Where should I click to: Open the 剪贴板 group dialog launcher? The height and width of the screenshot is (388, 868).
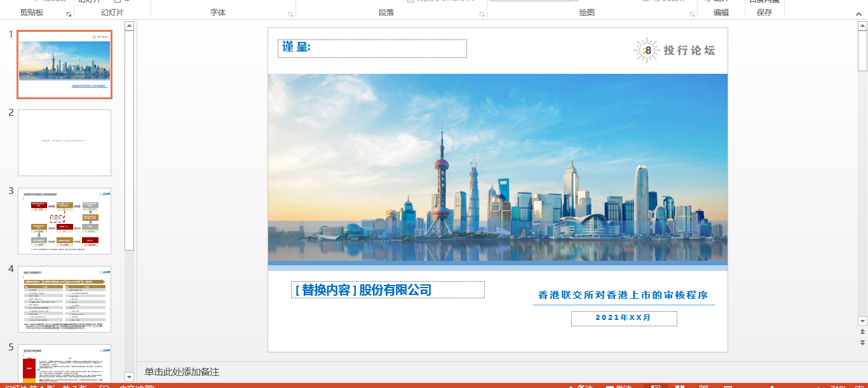(x=69, y=13)
